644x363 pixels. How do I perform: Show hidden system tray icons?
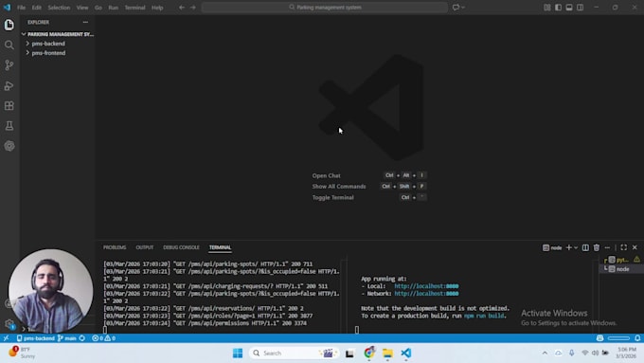point(545,354)
